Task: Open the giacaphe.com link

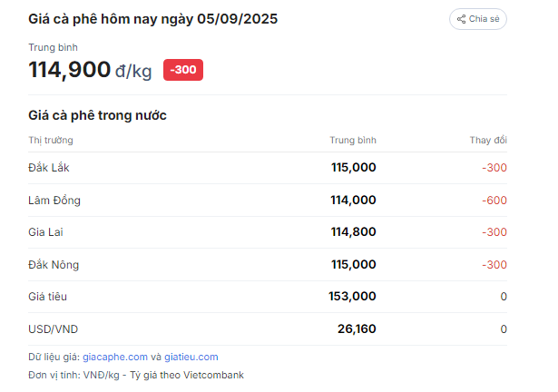Action: pyautogui.click(x=115, y=357)
